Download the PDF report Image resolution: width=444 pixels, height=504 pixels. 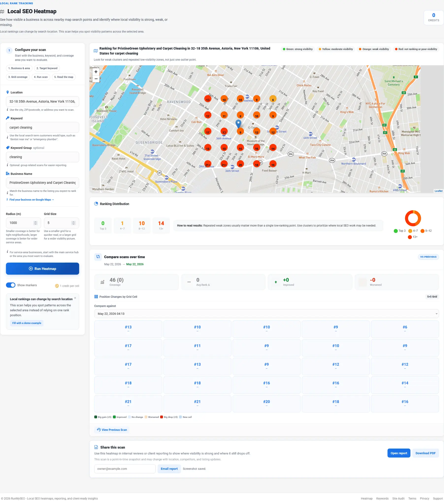pos(425,453)
